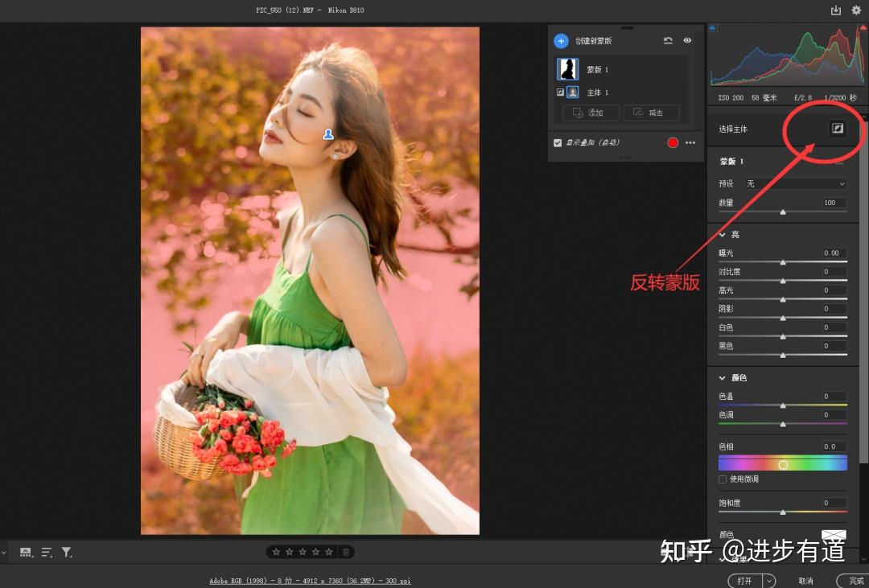This screenshot has height=588, width=869.
Task: Set rating to two stars
Action: 290,552
